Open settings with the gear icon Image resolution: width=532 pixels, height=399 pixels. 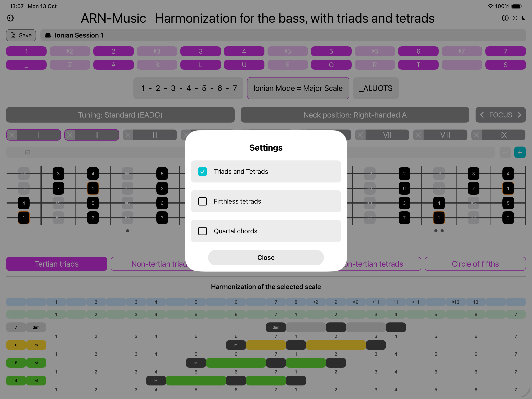10,18
